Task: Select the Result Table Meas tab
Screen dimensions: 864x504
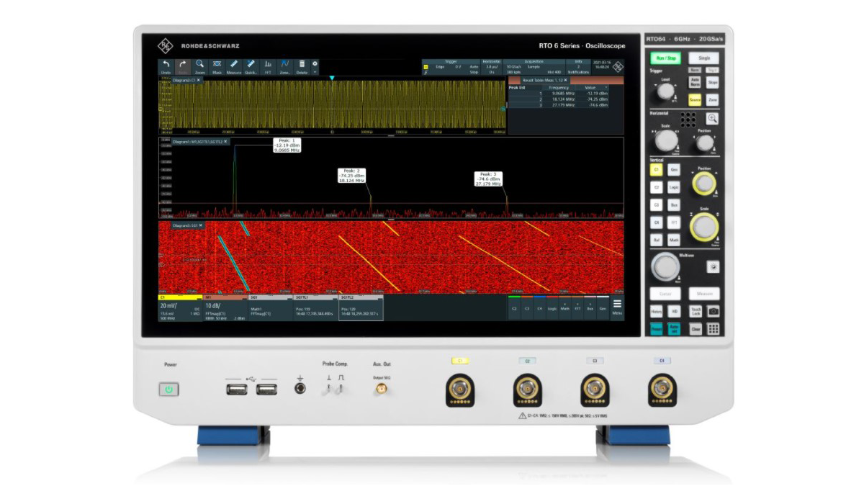Action: [x=544, y=80]
